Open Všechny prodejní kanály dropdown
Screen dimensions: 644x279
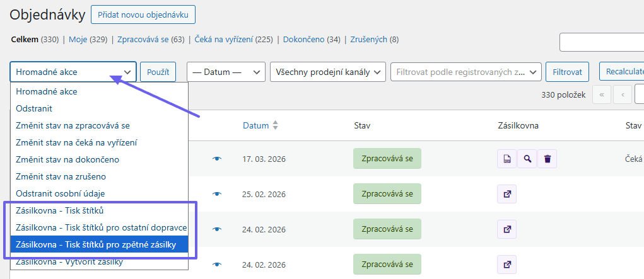328,72
